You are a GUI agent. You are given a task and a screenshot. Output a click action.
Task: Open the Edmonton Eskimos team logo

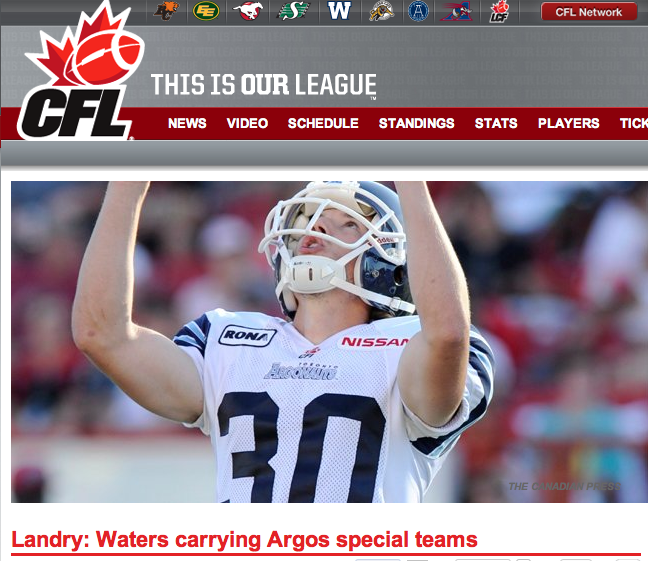[206, 11]
